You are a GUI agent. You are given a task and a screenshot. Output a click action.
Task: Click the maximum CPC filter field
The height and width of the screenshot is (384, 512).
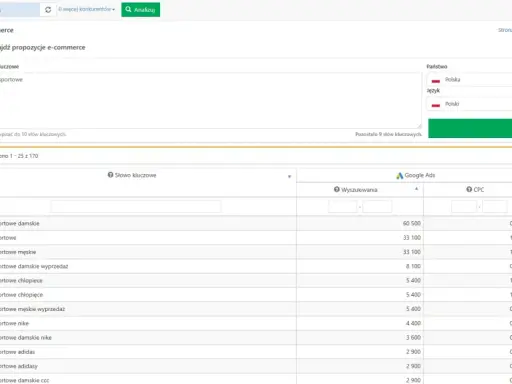495,207
